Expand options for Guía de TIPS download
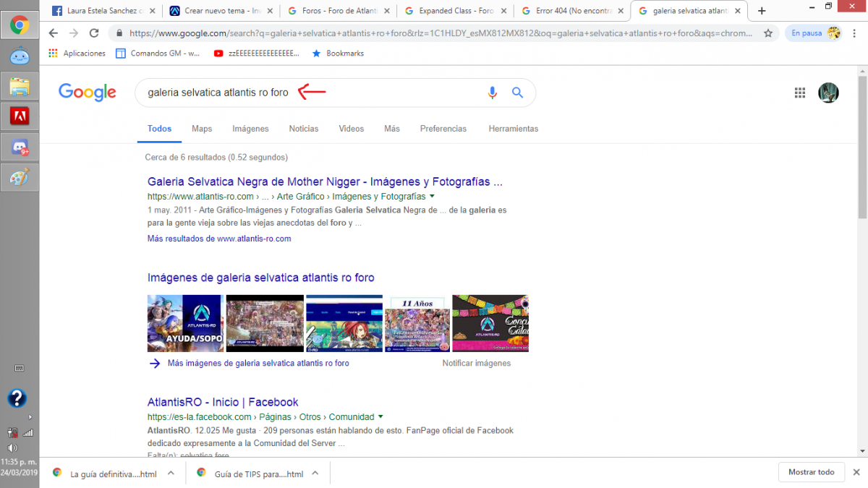The height and width of the screenshot is (488, 868). (x=315, y=473)
